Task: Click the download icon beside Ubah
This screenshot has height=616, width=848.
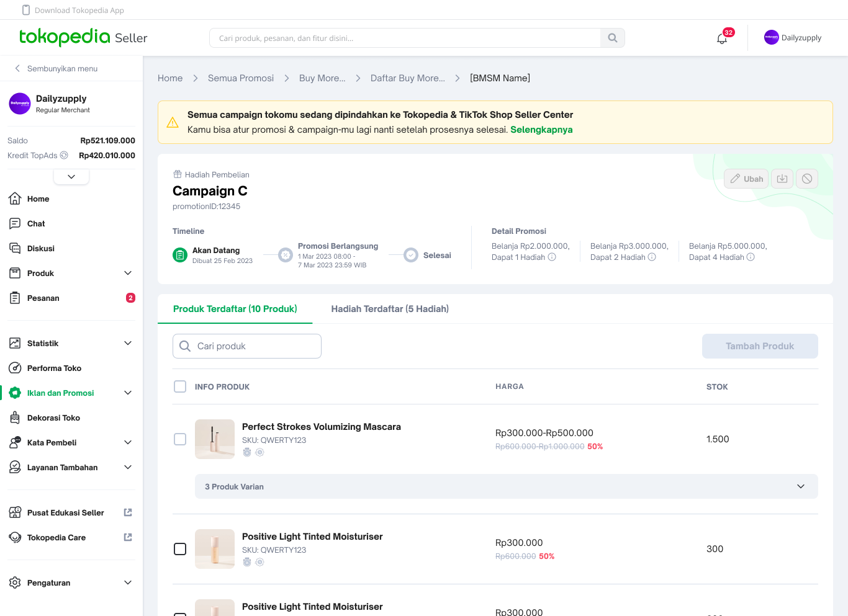Action: 782,179
